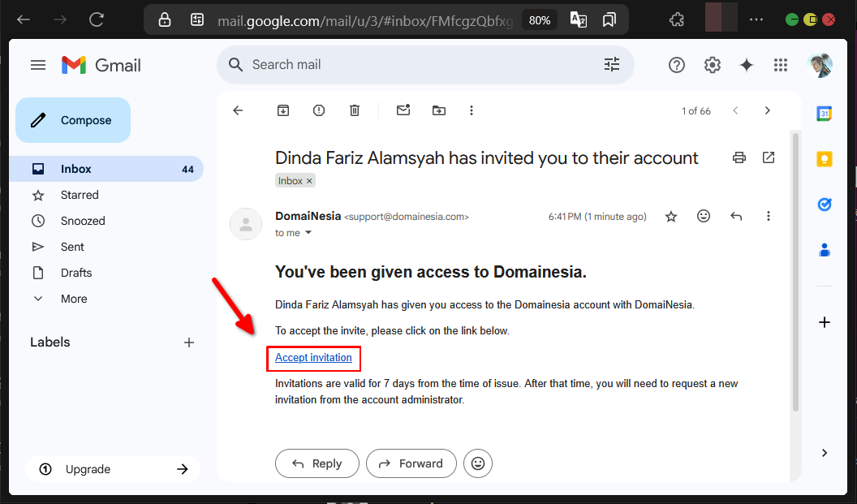Image resolution: width=857 pixels, height=504 pixels.
Task: Open email in new window
Action: 769,157
